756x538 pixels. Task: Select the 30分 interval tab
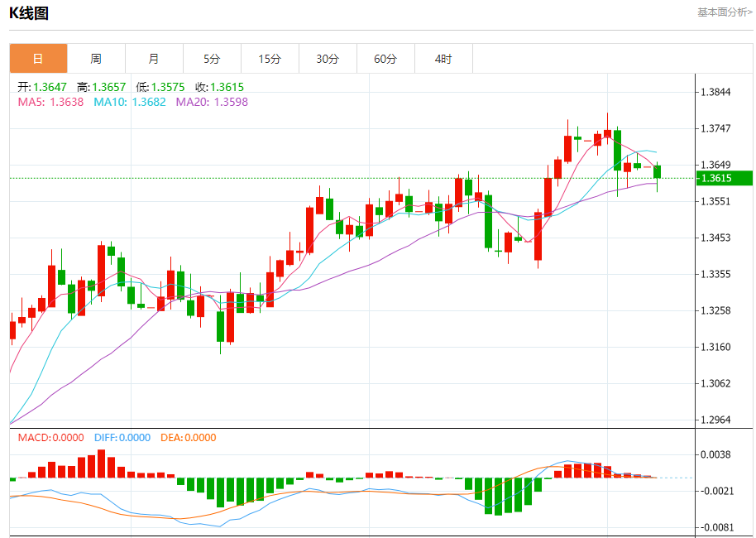tap(328, 59)
